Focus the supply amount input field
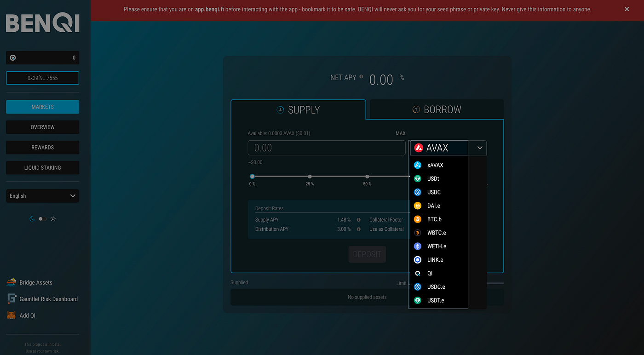 point(327,148)
